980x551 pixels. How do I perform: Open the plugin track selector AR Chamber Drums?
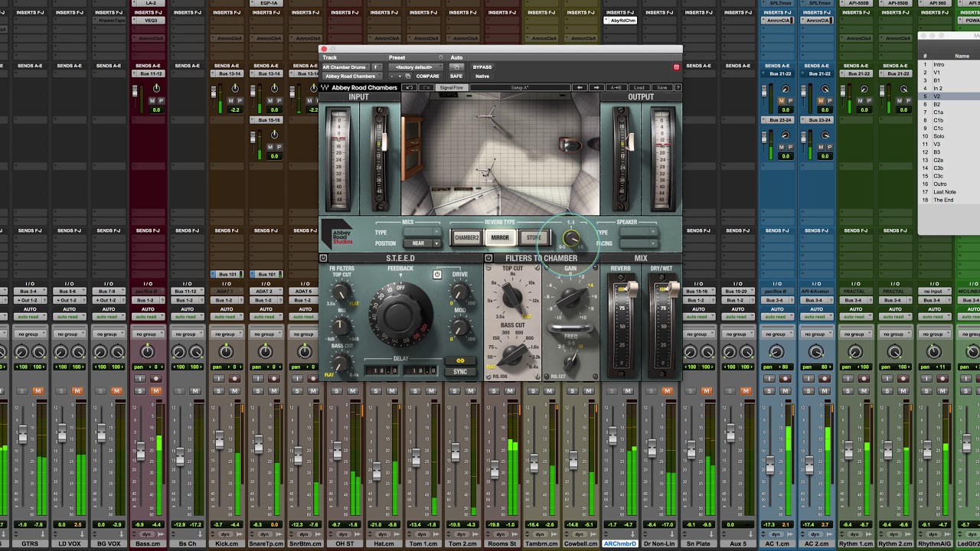point(345,67)
